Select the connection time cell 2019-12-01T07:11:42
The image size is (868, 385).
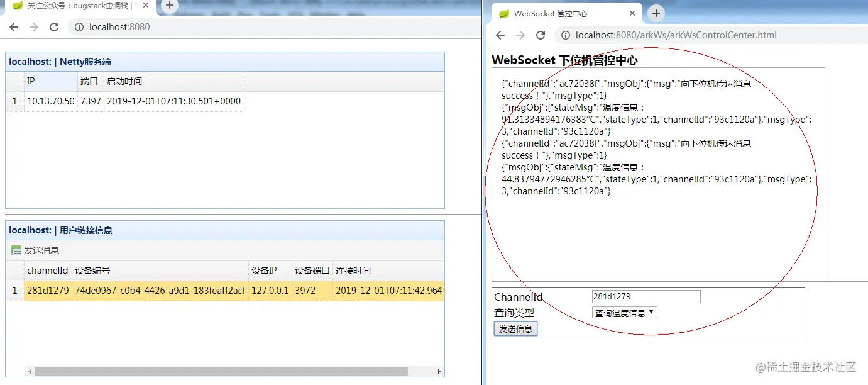(388, 291)
